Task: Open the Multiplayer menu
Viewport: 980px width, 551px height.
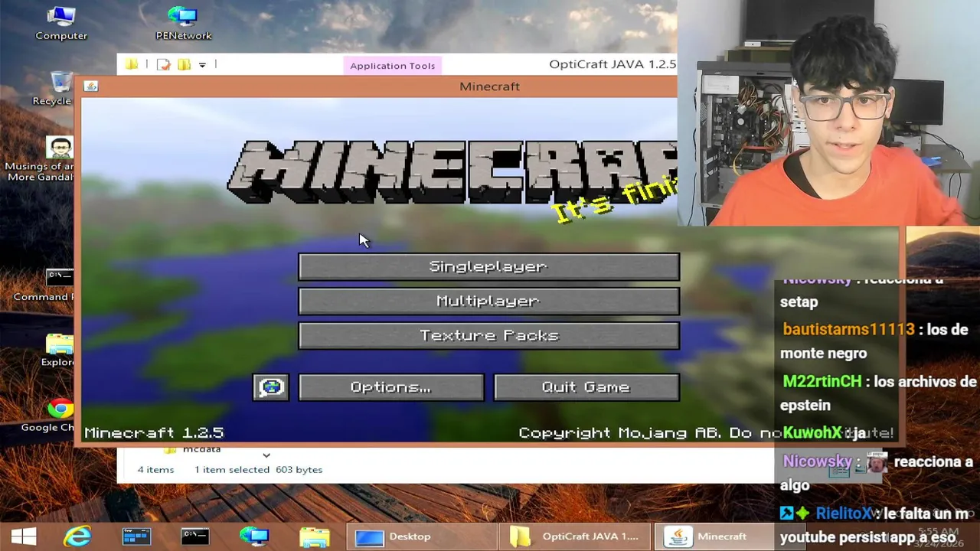Action: point(488,301)
